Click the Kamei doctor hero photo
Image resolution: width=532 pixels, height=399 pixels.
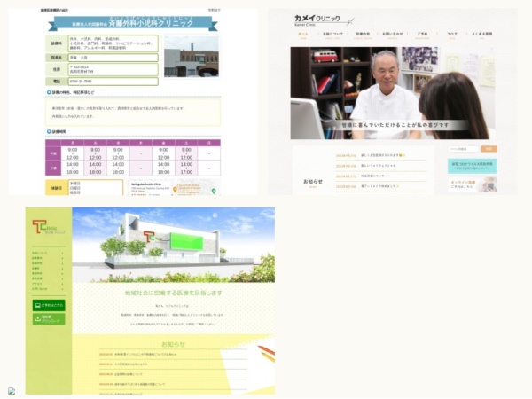[x=392, y=93]
